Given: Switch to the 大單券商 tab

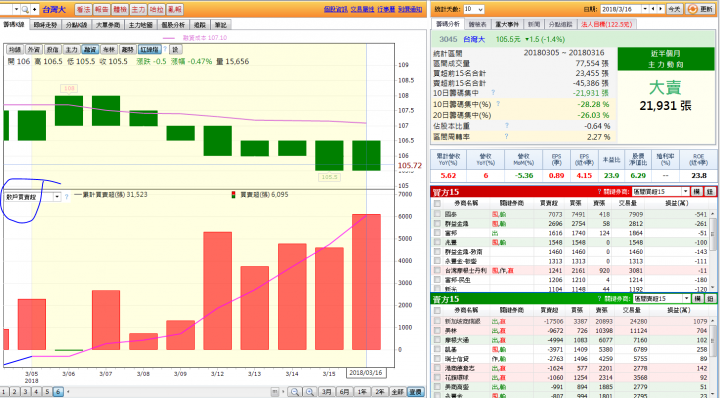Looking at the screenshot, I should pos(108,25).
